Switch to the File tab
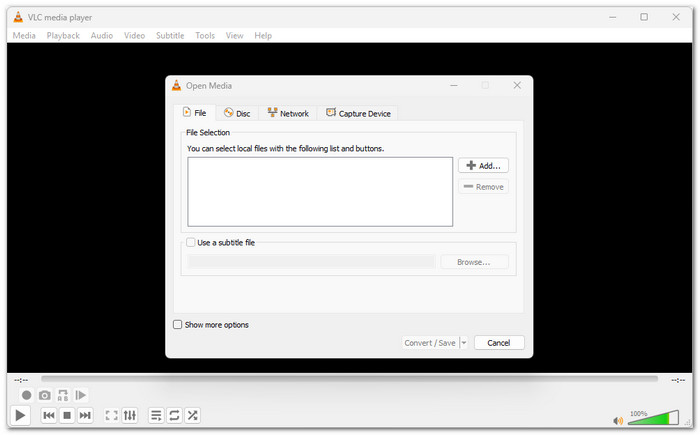 (x=195, y=113)
